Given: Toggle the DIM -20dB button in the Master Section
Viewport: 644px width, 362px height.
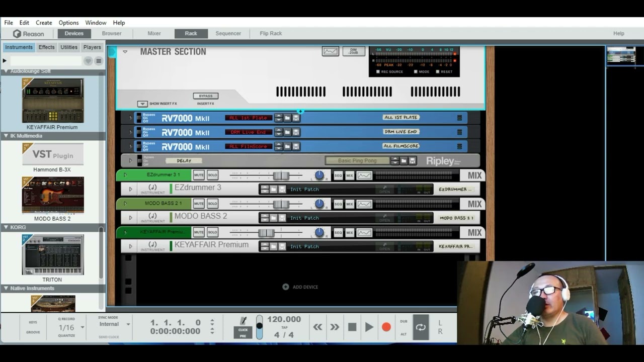Looking at the screenshot, I should (x=354, y=51).
